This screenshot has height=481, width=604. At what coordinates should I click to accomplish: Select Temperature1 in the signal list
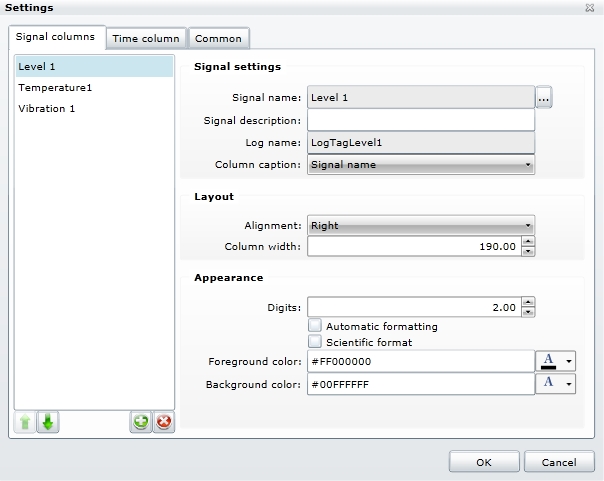(55, 87)
